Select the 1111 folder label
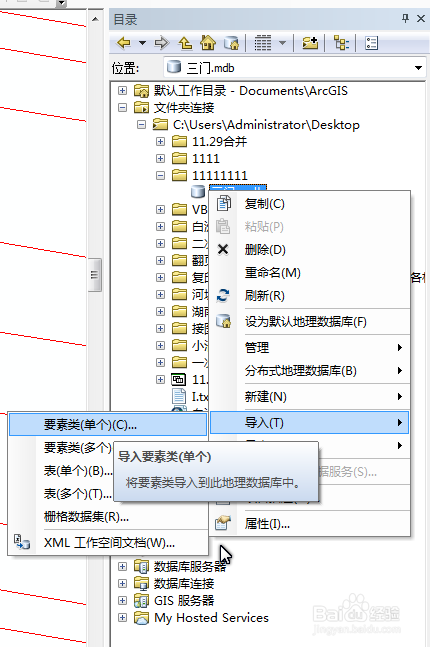430x647 pixels. (206, 158)
